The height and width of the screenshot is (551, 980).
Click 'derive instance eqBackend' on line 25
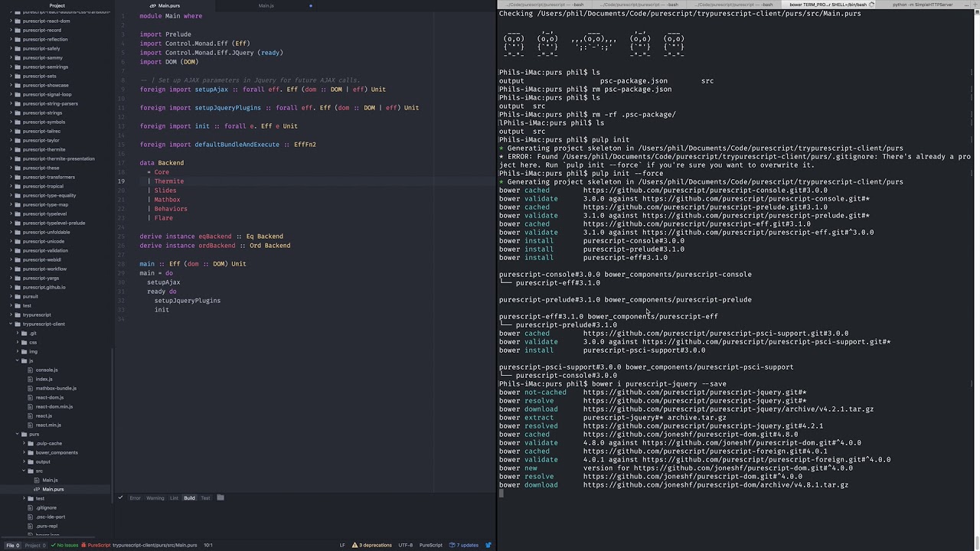coord(185,236)
